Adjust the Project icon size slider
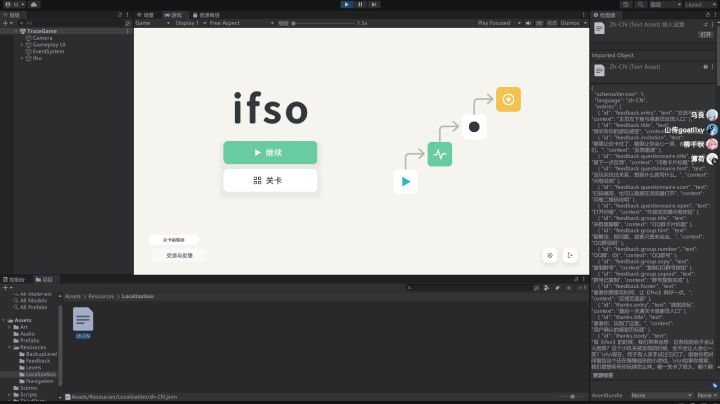 tap(572, 396)
